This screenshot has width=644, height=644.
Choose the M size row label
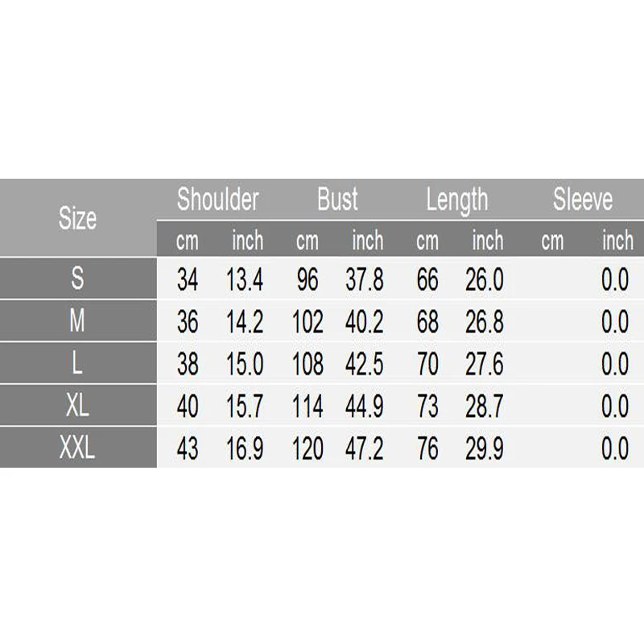[78, 322]
